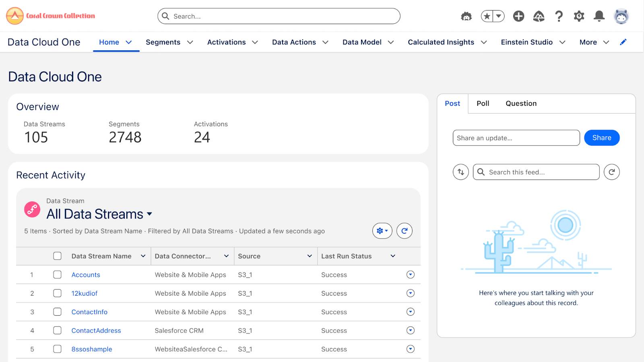Open row actions for ContactInfo
Image resolution: width=644 pixels, height=362 pixels.
point(410,312)
